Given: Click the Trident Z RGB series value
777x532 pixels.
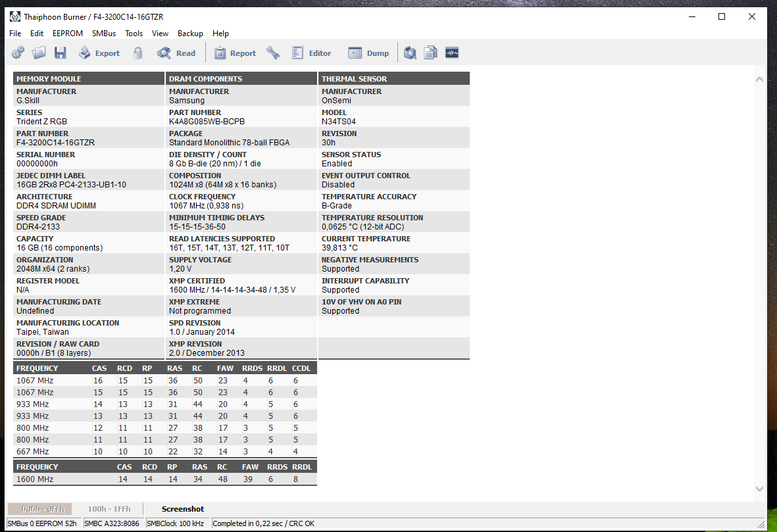Looking at the screenshot, I should [41, 122].
